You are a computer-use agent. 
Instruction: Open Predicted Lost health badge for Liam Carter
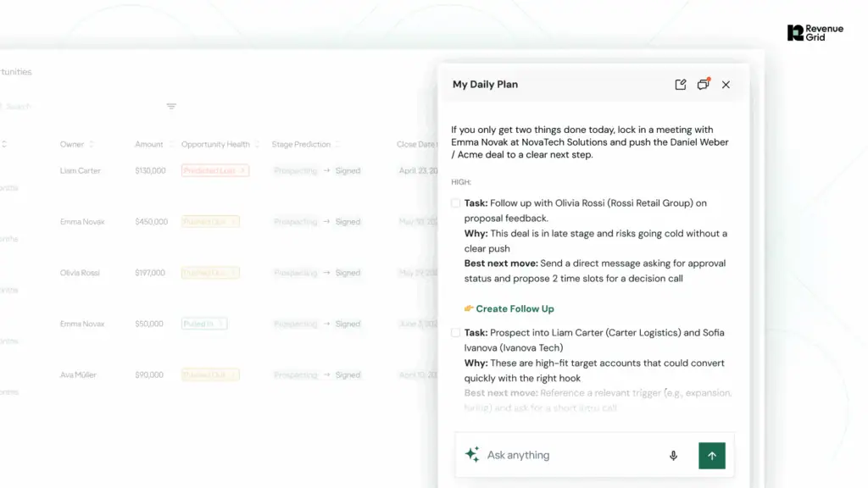coord(215,170)
